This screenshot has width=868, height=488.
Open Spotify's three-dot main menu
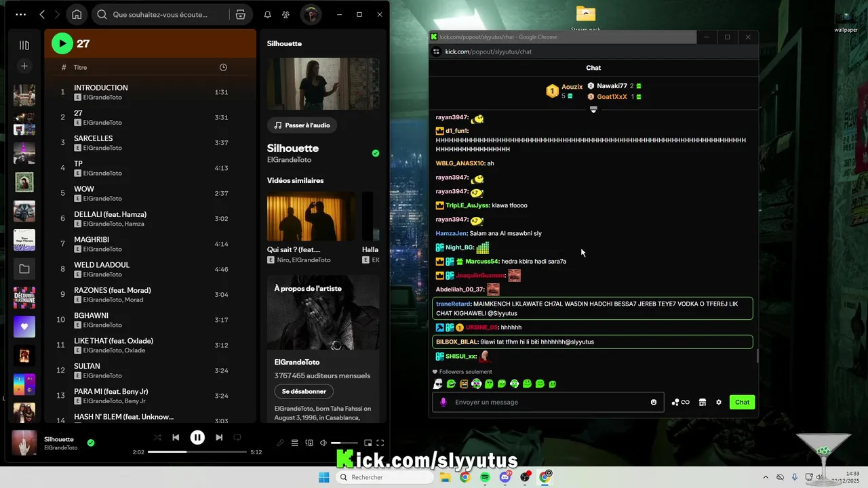coord(21,14)
